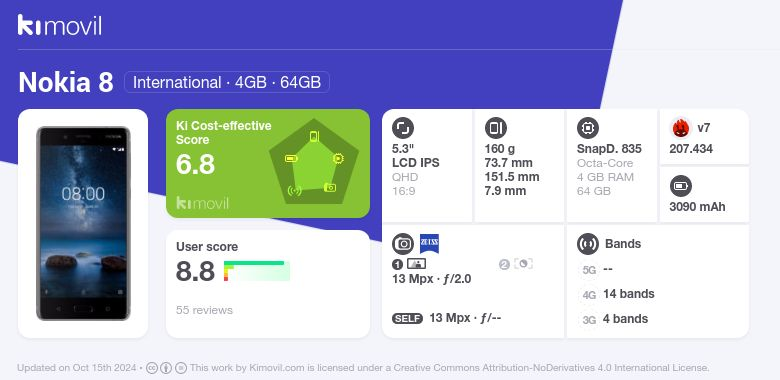Select the second rear camera indicator

tap(516, 264)
